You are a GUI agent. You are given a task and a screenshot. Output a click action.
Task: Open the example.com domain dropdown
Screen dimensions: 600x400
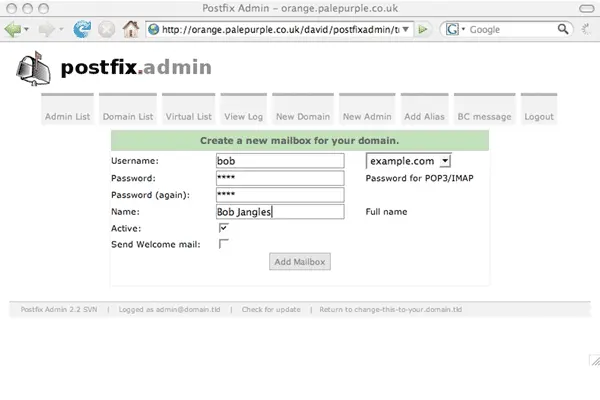tap(408, 160)
